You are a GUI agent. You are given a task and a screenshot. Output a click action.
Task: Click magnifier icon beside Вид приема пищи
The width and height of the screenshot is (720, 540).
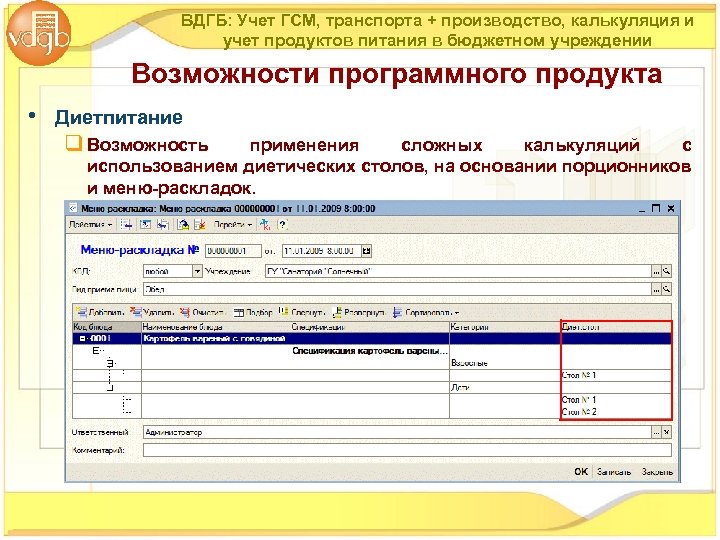click(x=666, y=289)
